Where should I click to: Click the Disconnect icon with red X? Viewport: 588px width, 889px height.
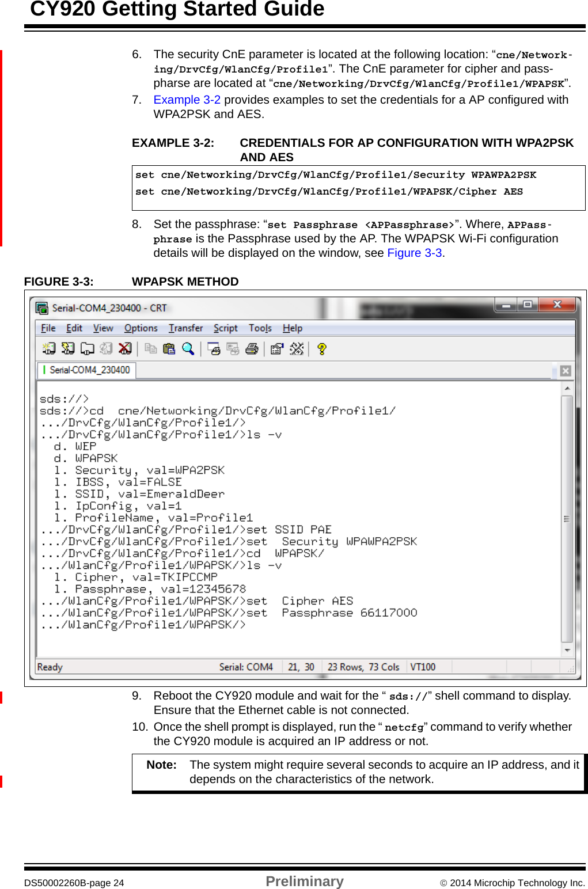click(125, 348)
